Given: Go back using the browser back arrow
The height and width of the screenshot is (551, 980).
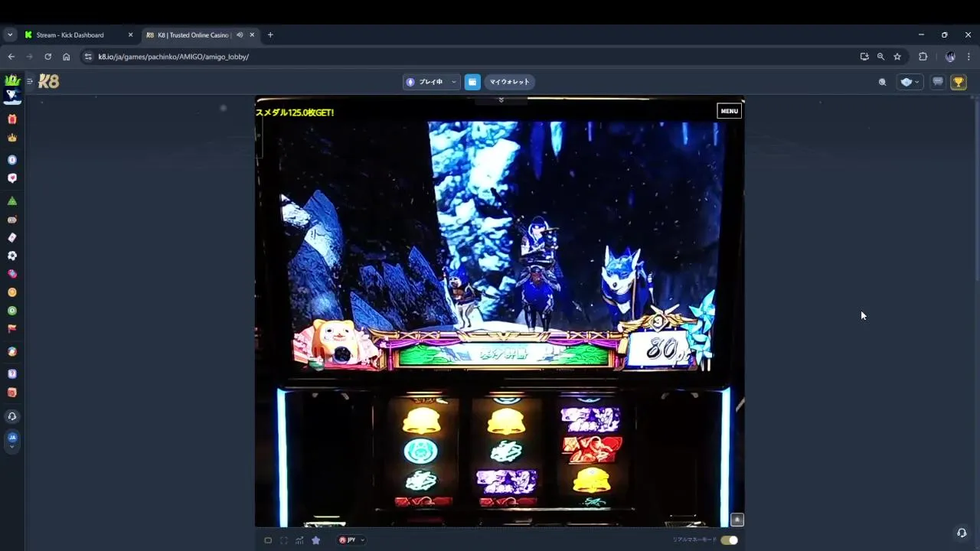Looking at the screenshot, I should point(11,57).
